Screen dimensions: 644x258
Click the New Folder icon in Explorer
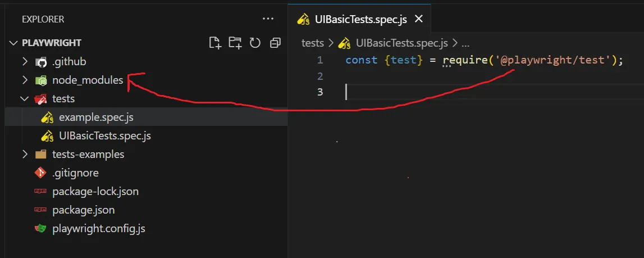tap(235, 43)
